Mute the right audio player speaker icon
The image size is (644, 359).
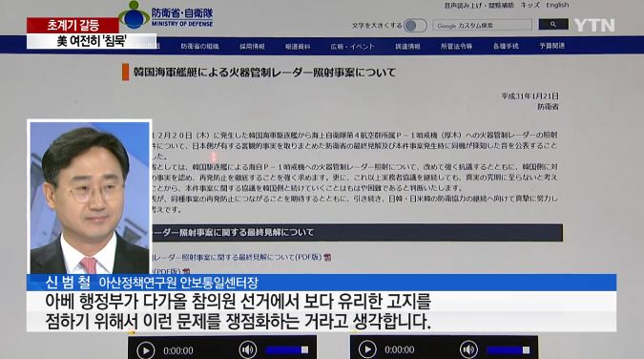coord(468,349)
